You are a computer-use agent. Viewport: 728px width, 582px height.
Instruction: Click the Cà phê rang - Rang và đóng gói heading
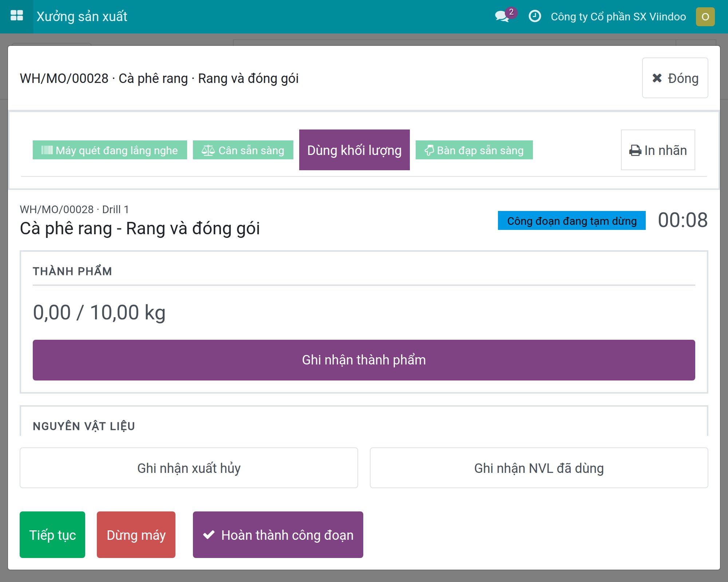[140, 228]
